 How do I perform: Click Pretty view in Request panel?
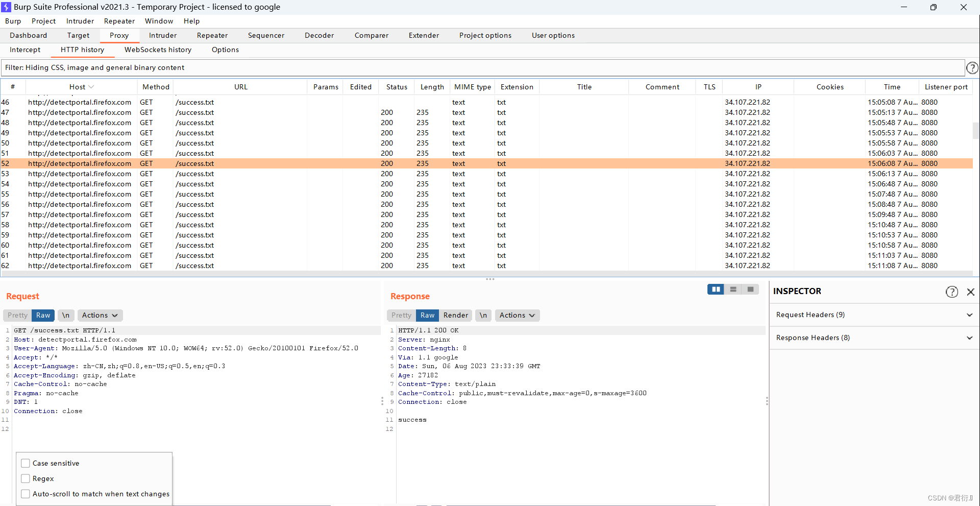(x=18, y=316)
